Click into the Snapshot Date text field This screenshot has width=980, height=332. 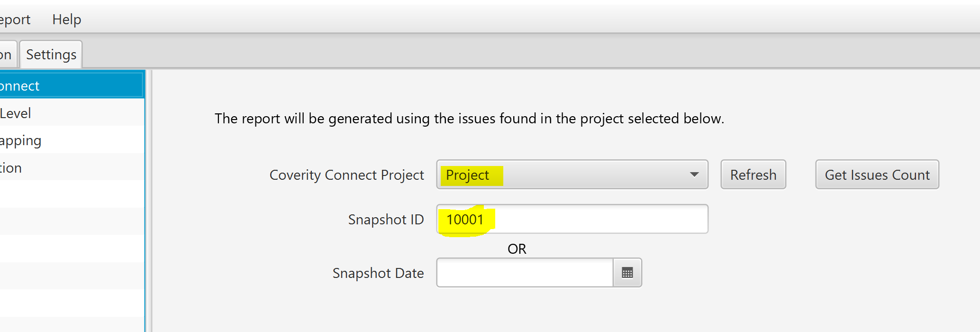tap(525, 273)
